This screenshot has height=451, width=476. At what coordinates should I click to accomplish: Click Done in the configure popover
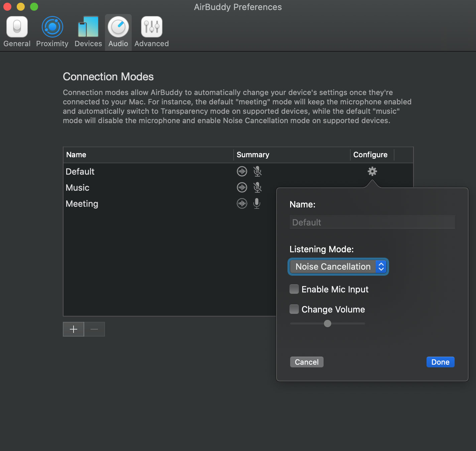pyautogui.click(x=440, y=362)
